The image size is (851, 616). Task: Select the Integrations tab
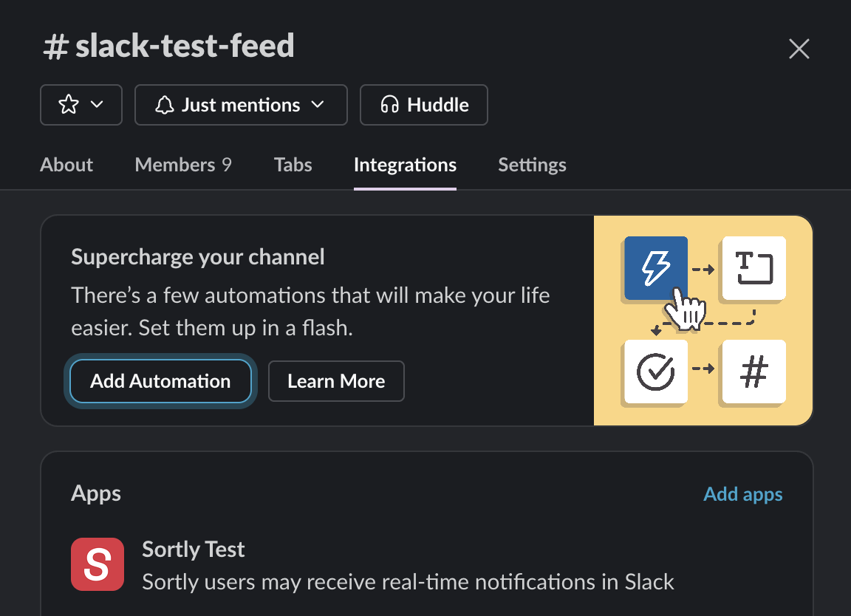(405, 165)
